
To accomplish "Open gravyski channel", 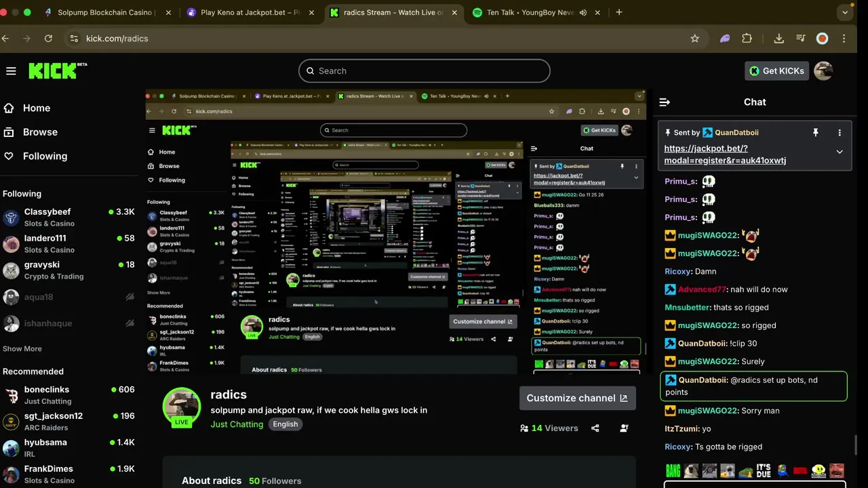I will point(68,270).
